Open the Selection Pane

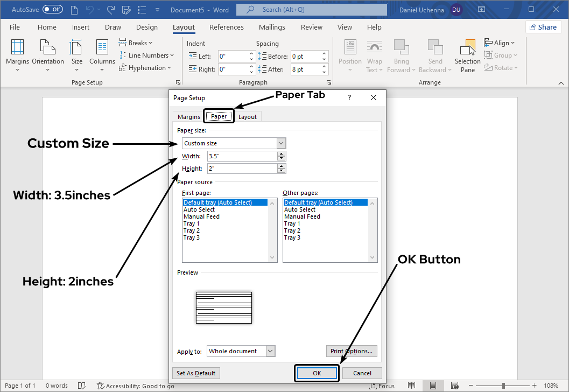tap(467, 55)
